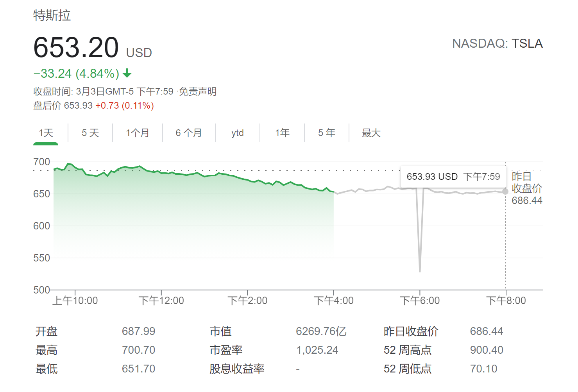Switch to the 1年 chart view
The height and width of the screenshot is (392, 578).
pos(282,133)
